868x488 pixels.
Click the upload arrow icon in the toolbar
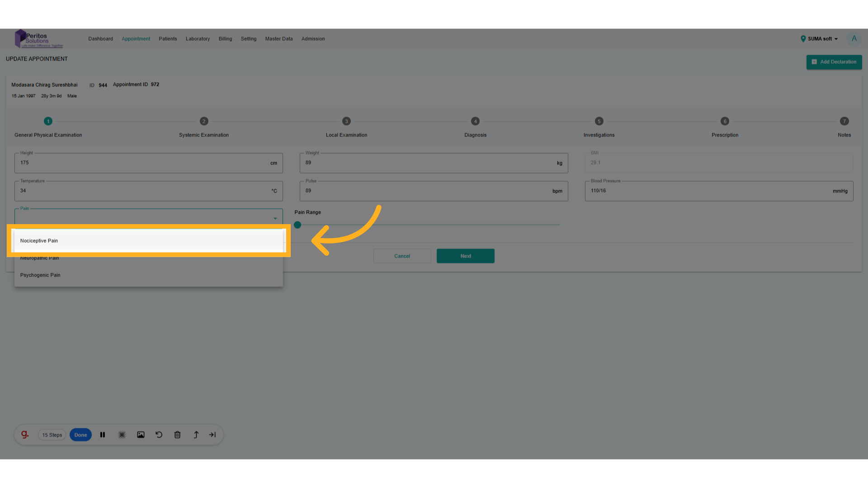(x=196, y=435)
